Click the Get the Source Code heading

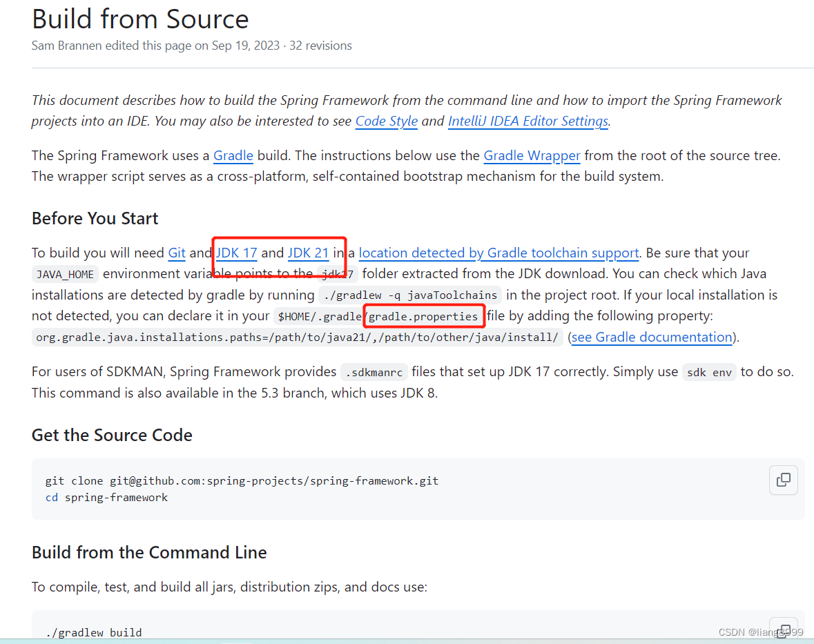[112, 436]
